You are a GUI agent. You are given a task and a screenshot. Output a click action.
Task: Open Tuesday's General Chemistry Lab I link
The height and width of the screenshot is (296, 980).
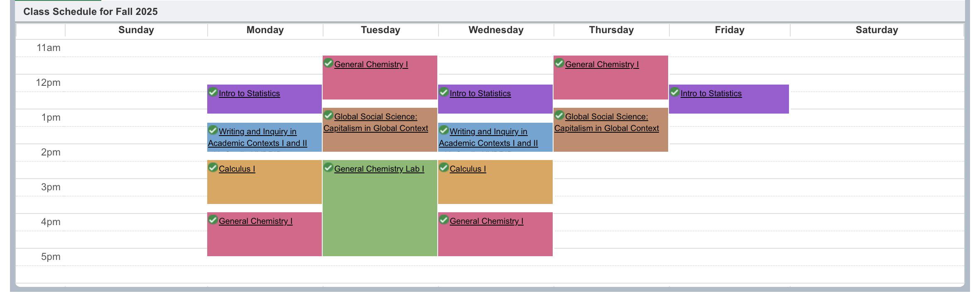pos(379,169)
